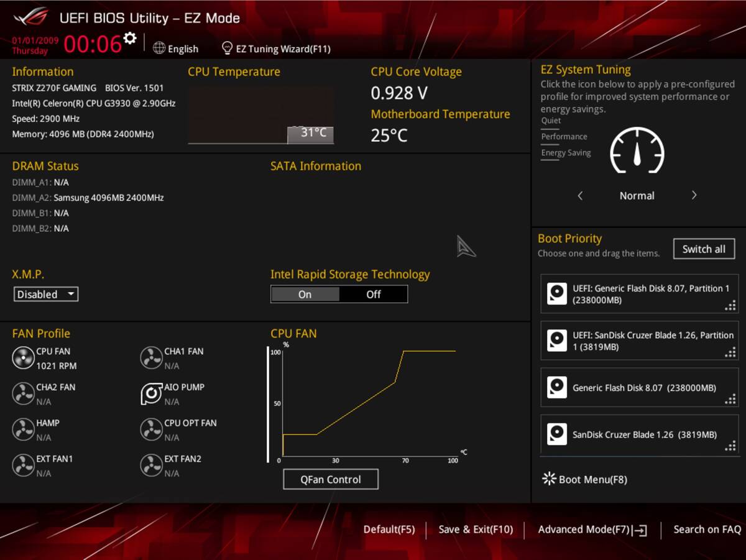Image resolution: width=746 pixels, height=560 pixels.
Task: Click the CPU FAN fan icon
Action: [x=24, y=358]
